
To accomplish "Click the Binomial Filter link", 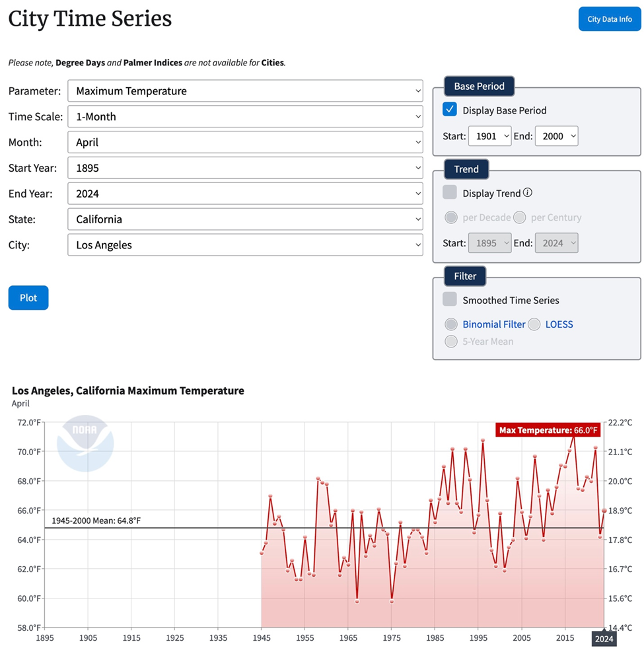I will [x=493, y=324].
